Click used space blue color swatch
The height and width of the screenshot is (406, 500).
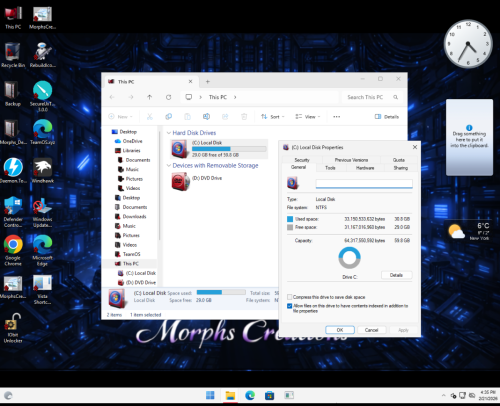(x=290, y=219)
